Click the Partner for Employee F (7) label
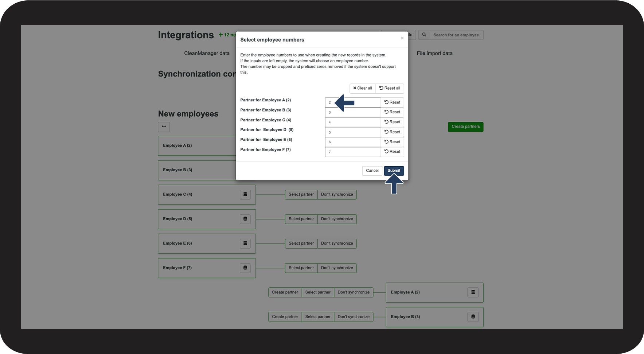 point(265,149)
